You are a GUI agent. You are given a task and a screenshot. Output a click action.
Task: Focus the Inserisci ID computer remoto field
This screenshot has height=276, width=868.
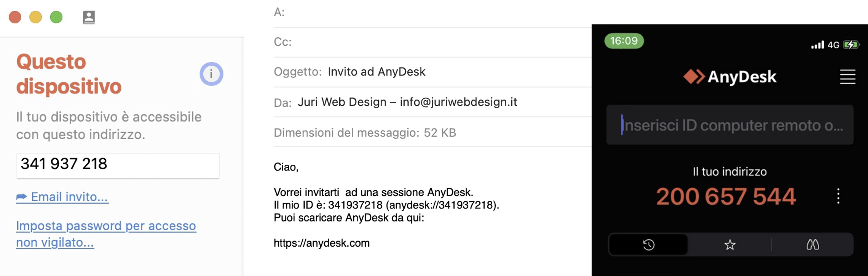click(x=730, y=125)
